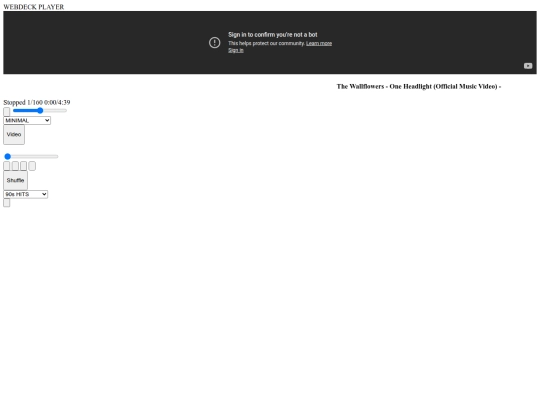Open the MINIMAL theme dropdown
Screen dimensions: 540x405
pyautogui.click(x=27, y=121)
